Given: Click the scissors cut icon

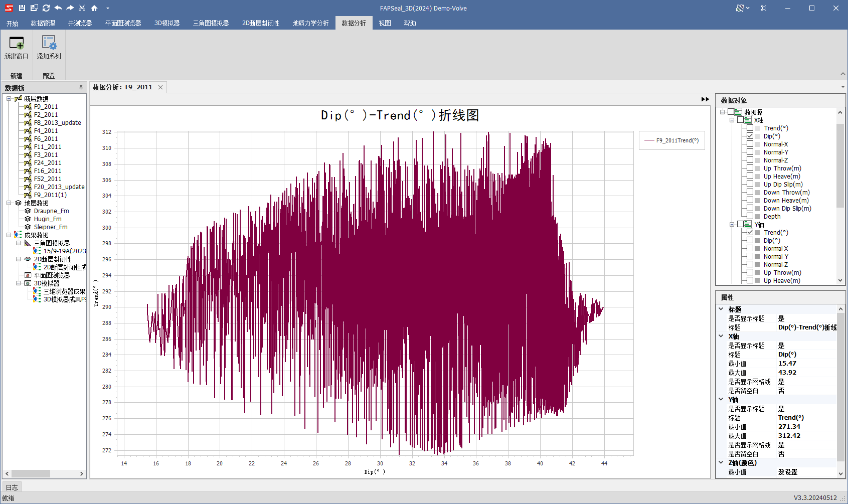Looking at the screenshot, I should click(x=82, y=8).
